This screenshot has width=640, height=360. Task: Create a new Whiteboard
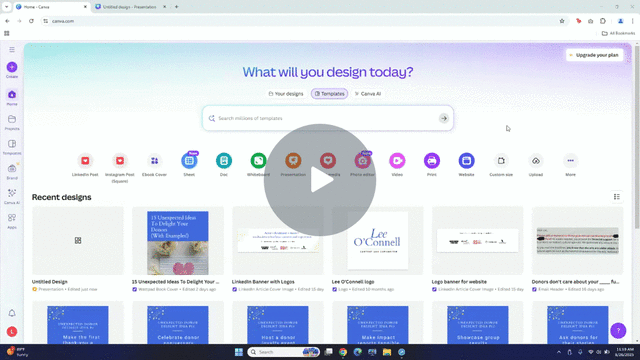tap(258, 165)
